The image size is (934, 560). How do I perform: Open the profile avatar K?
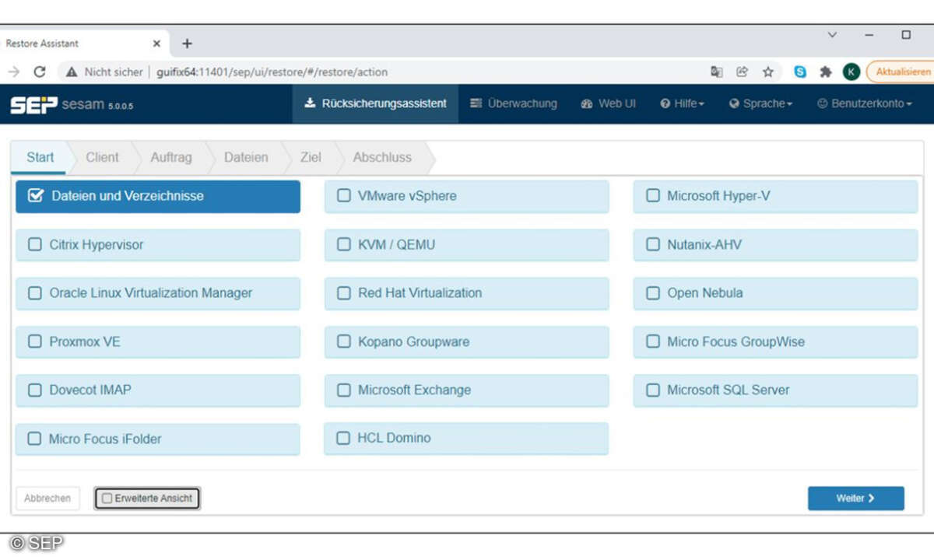[851, 72]
